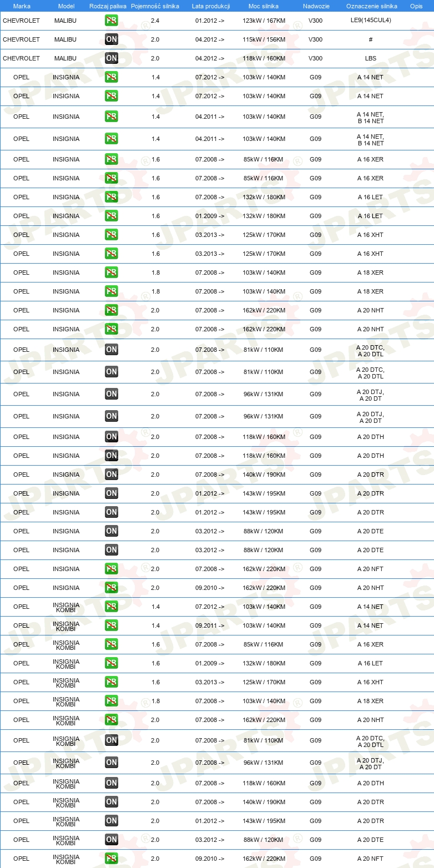
Task: Select engine code LE9(145CUL4)
Action: 371,21
